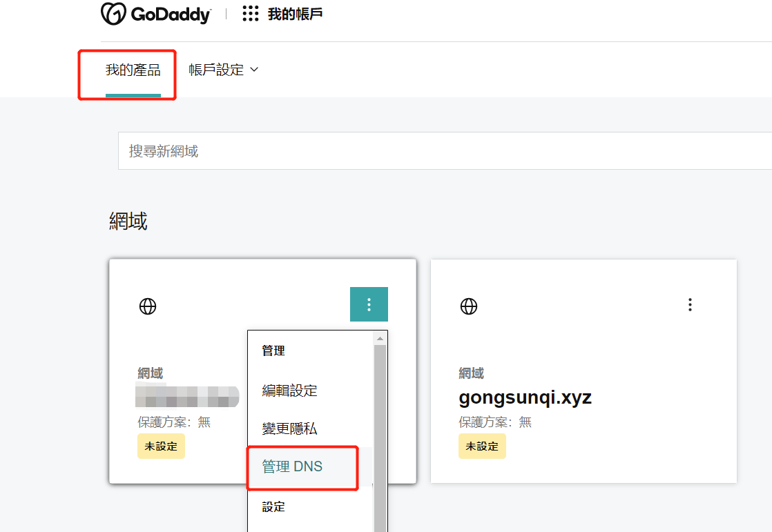Click the dropdown menu scrollbar thumb

point(380,438)
